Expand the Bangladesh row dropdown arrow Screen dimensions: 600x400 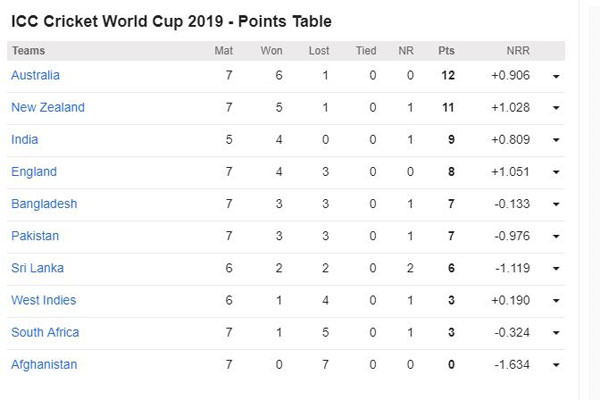[556, 204]
